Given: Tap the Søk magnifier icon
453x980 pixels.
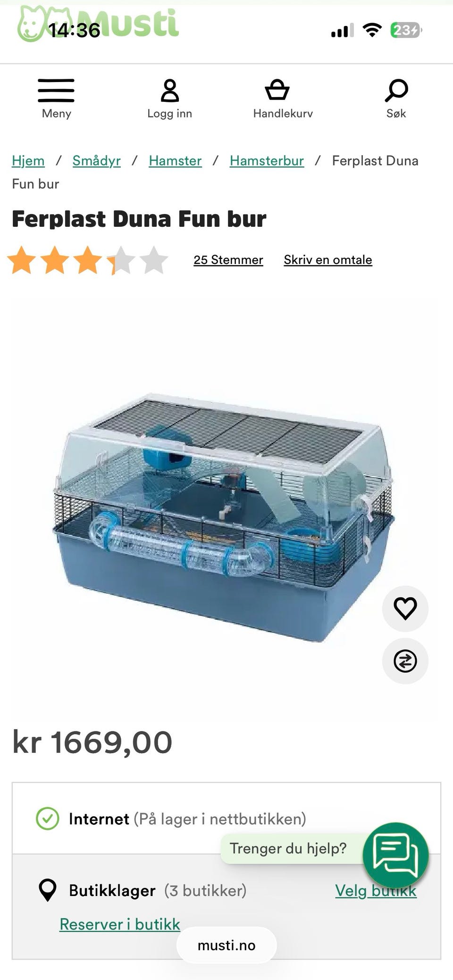Looking at the screenshot, I should 396,91.
